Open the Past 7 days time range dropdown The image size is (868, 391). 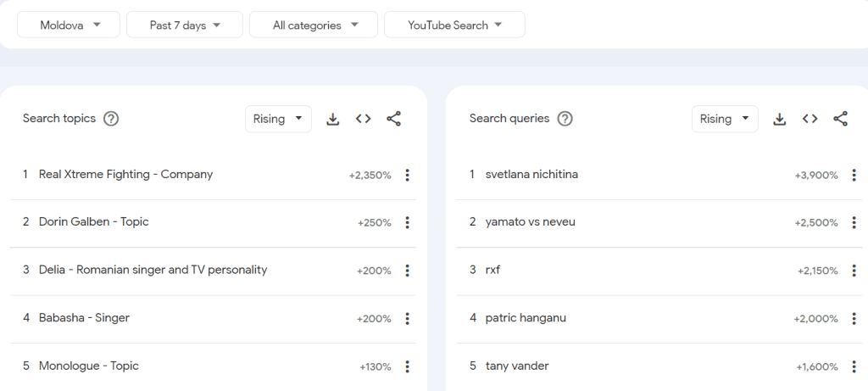coord(184,25)
